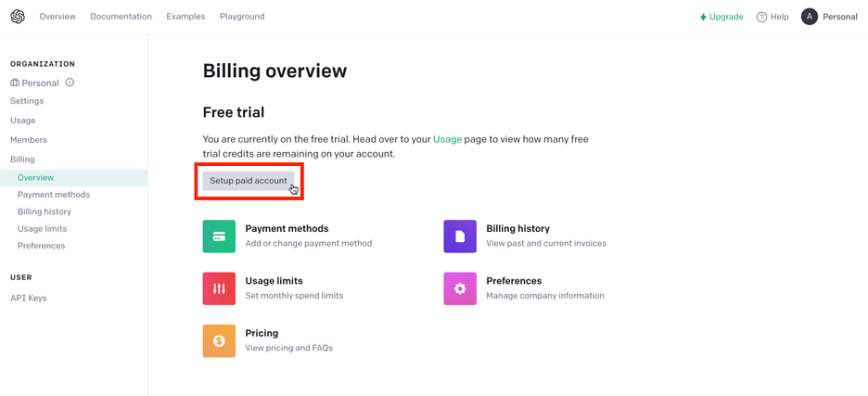The width and height of the screenshot is (868, 396).
Task: Click the pink Preferences gear icon
Action: click(460, 288)
